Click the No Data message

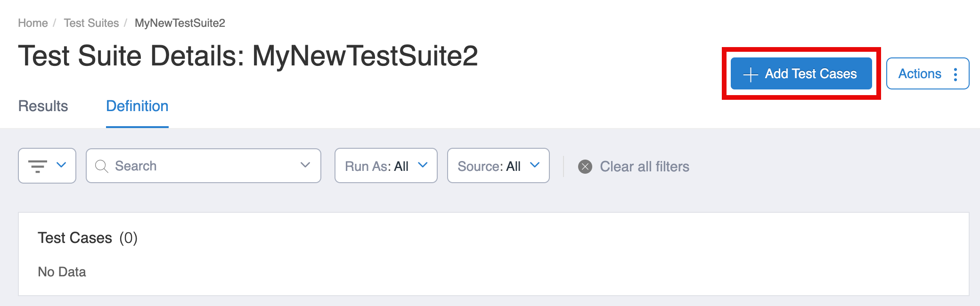point(62,272)
